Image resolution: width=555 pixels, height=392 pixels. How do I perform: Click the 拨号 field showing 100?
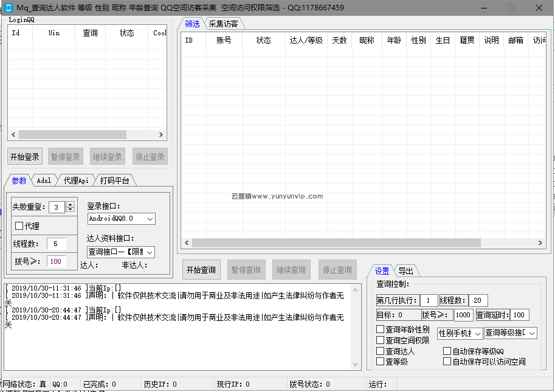click(x=57, y=261)
